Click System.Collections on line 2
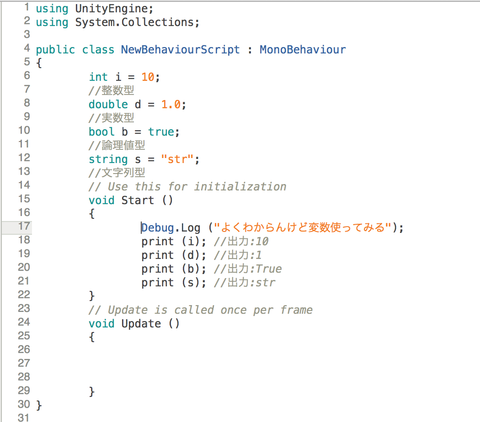 [134, 22]
